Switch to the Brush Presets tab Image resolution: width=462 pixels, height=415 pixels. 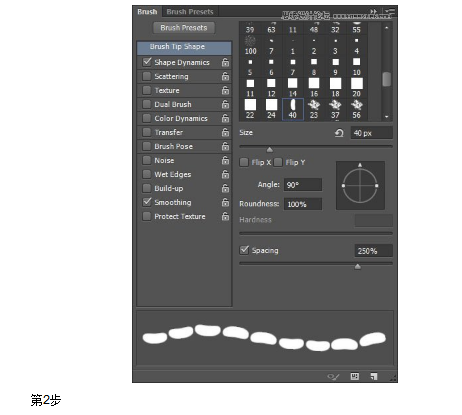[x=190, y=12]
